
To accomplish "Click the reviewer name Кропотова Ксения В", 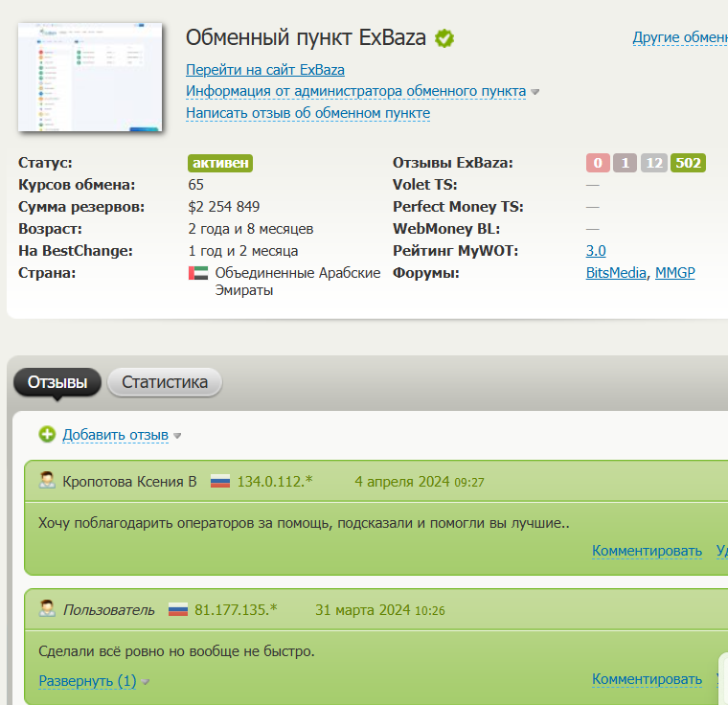I will tap(129, 482).
